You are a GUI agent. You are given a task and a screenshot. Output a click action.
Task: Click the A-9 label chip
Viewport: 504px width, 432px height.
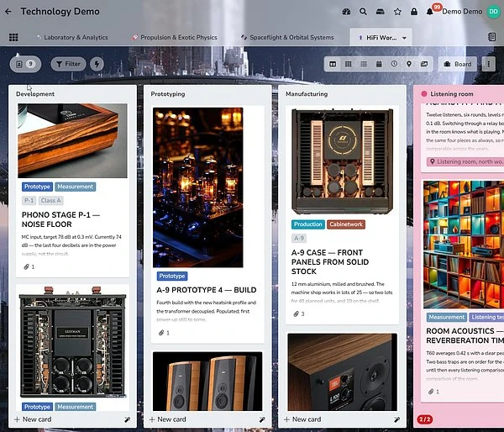299,239
